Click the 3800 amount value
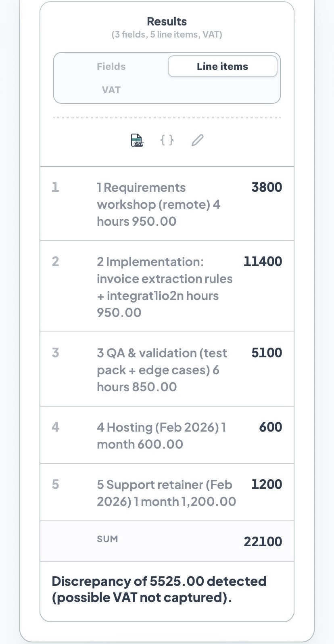 coord(266,187)
